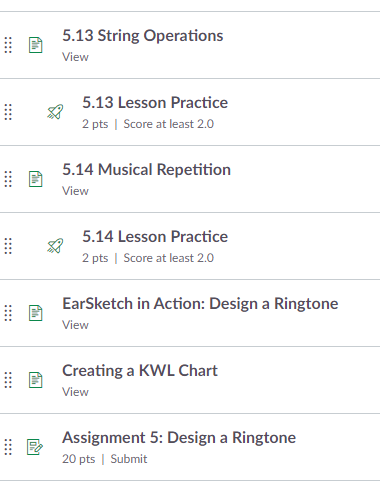This screenshot has width=380, height=495.
Task: Click the assignment icon for Assignment 5
Action: coord(35,447)
